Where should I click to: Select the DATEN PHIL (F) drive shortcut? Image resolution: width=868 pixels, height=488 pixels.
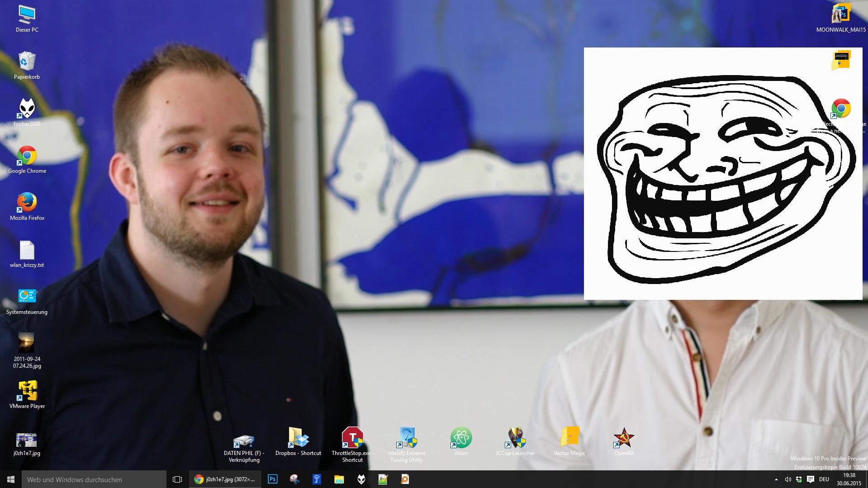point(244,448)
